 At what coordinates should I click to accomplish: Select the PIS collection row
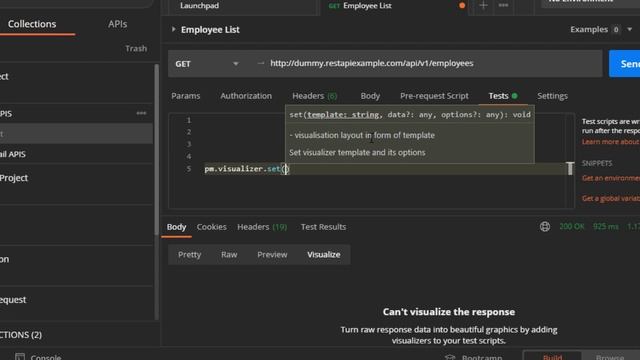76,113
